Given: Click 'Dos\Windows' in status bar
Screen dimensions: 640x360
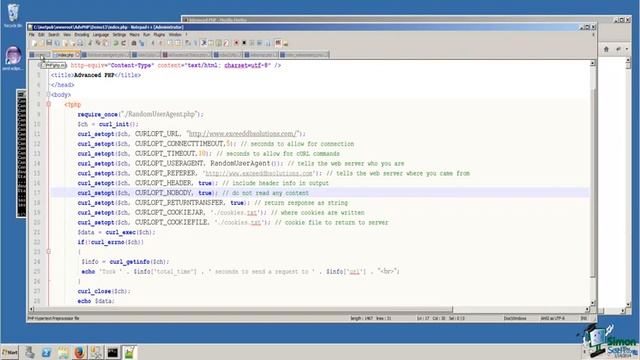Looking at the screenshot, I should click(515, 318).
